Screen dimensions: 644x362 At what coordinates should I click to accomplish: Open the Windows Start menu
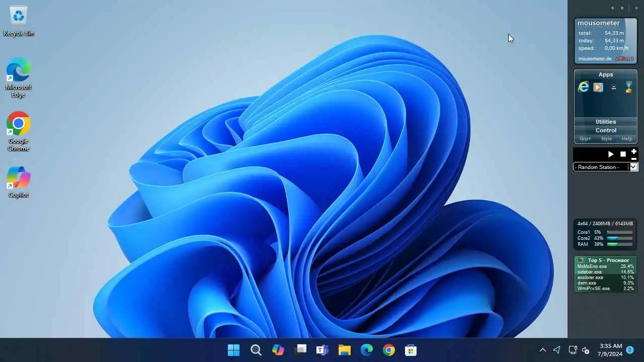234,350
